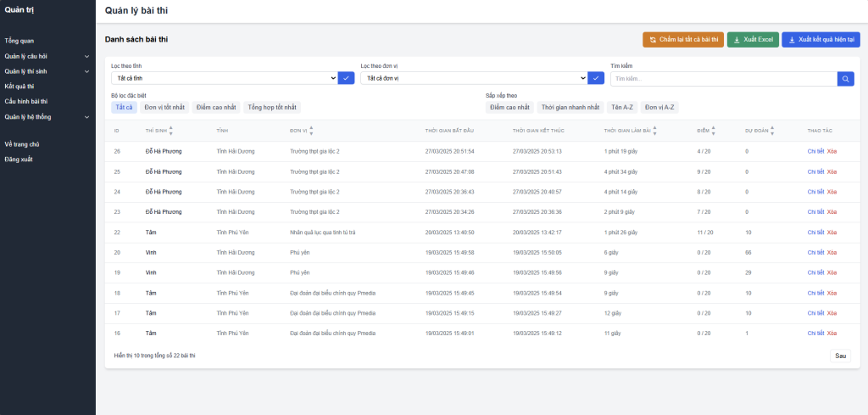This screenshot has height=415, width=868.
Task: Click the 'Xuất Excel' button
Action: pos(753,40)
